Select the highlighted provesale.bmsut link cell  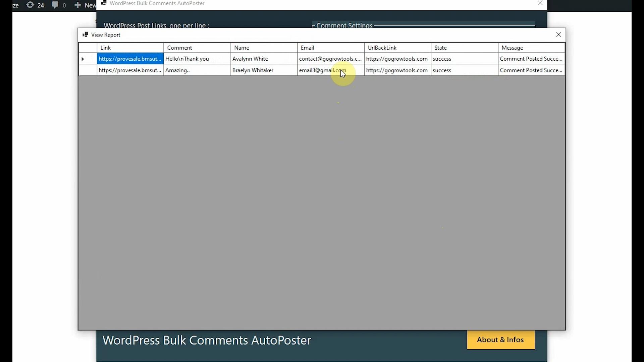pyautogui.click(x=129, y=59)
